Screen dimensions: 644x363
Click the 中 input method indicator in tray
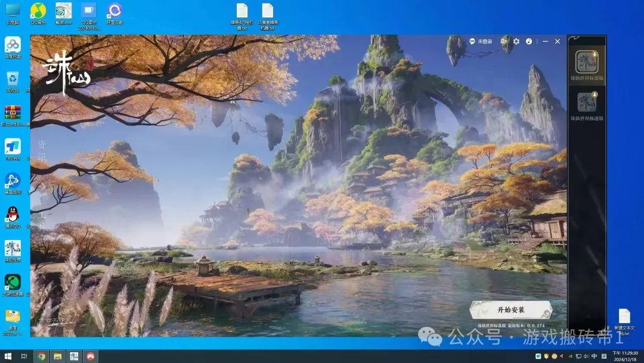coord(595,356)
